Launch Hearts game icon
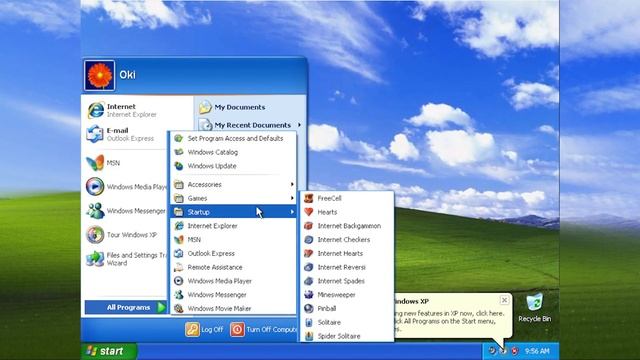 [x=309, y=212]
